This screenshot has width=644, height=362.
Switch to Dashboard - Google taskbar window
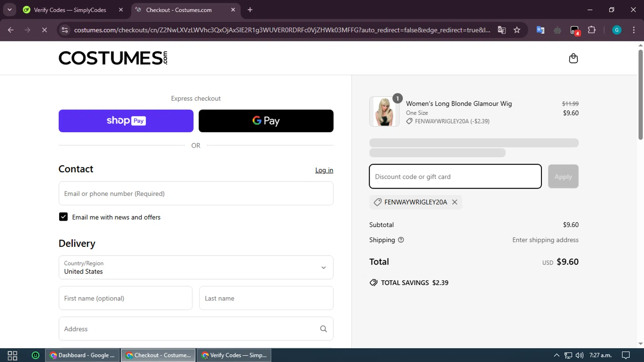(82, 356)
